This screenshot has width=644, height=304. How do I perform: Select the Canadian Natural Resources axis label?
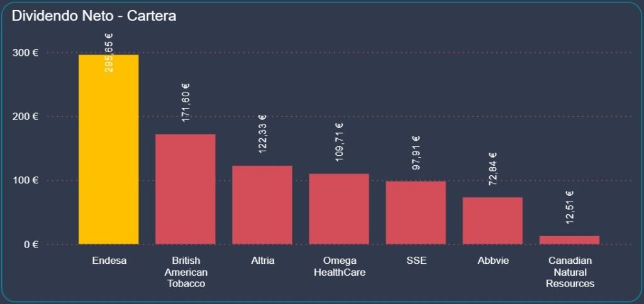click(570, 272)
